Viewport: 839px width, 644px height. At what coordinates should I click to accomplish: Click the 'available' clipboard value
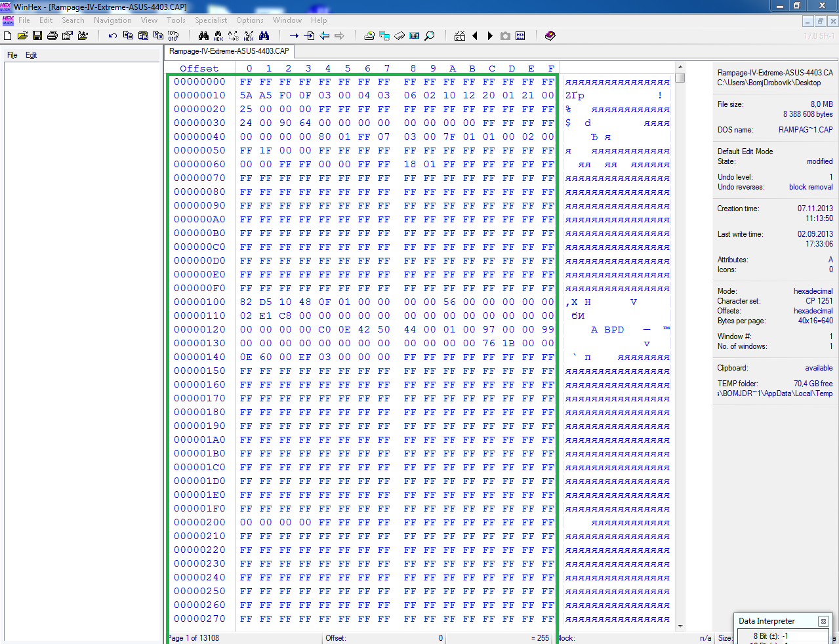click(x=819, y=368)
